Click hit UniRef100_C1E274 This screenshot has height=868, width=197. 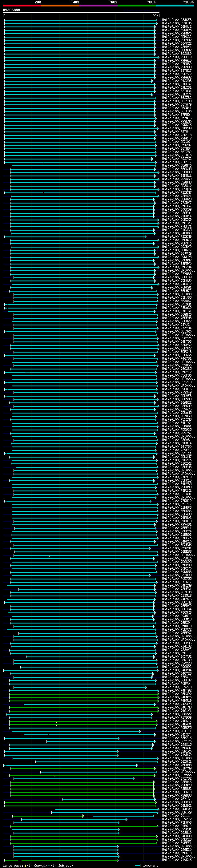[177, 94]
